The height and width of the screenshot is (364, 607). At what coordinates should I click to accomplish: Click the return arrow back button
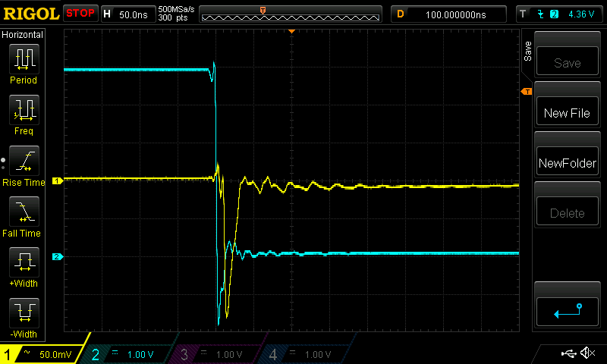tap(568, 312)
